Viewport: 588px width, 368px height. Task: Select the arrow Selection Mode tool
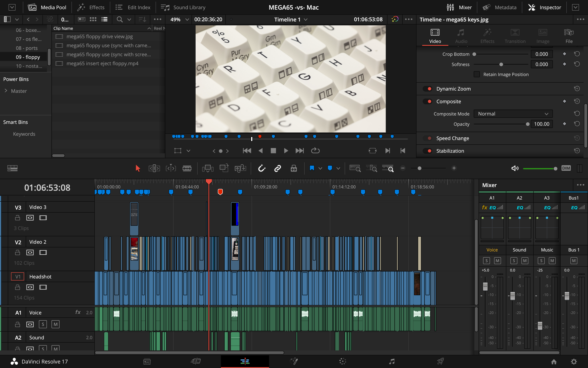click(138, 168)
